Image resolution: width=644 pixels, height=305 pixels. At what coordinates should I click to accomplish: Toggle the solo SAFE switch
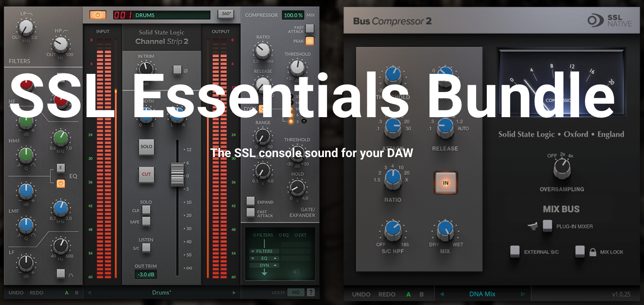click(146, 221)
